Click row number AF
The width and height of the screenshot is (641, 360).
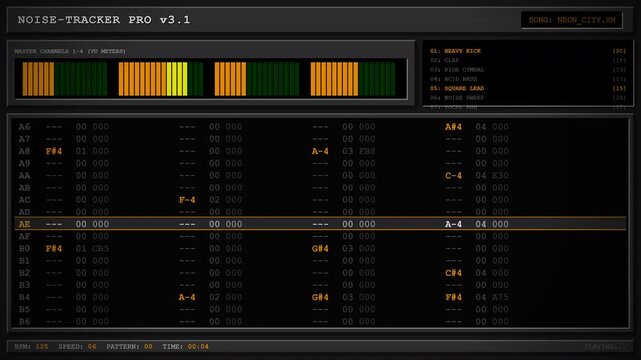coord(25,236)
